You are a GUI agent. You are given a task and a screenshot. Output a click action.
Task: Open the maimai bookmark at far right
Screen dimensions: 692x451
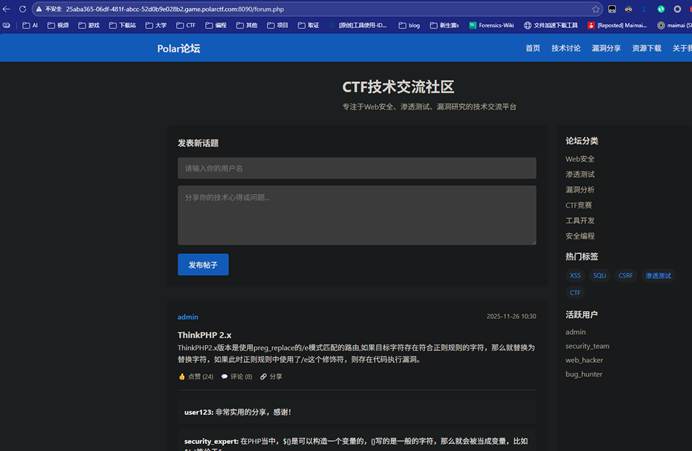tap(674, 26)
